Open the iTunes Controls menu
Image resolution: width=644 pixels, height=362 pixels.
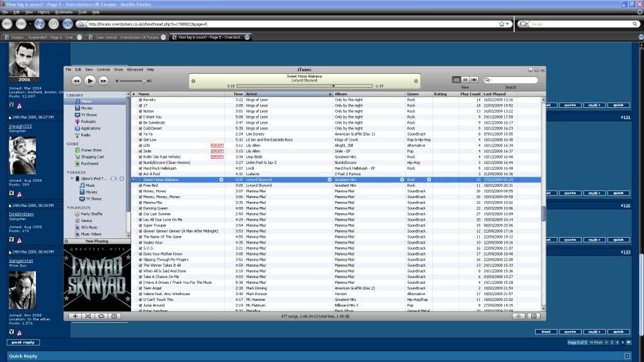103,70
